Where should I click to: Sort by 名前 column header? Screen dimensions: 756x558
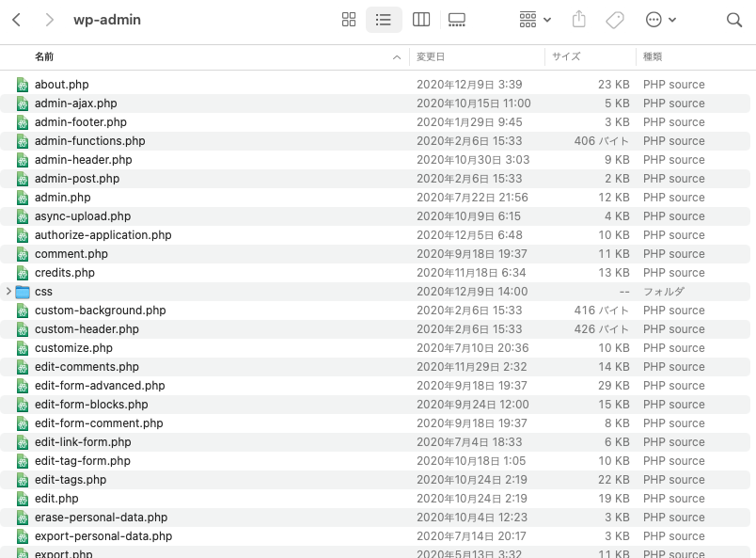(x=44, y=57)
